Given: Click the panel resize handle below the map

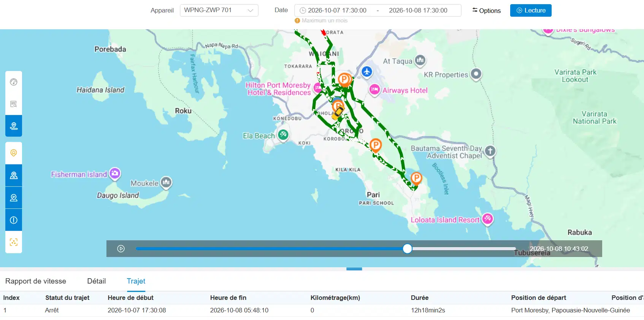Looking at the screenshot, I should (x=354, y=269).
